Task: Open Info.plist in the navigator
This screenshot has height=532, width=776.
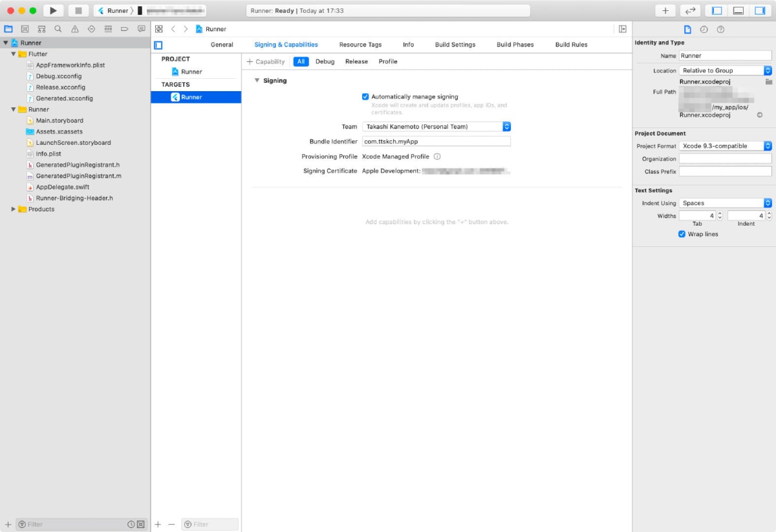Action: [x=48, y=154]
